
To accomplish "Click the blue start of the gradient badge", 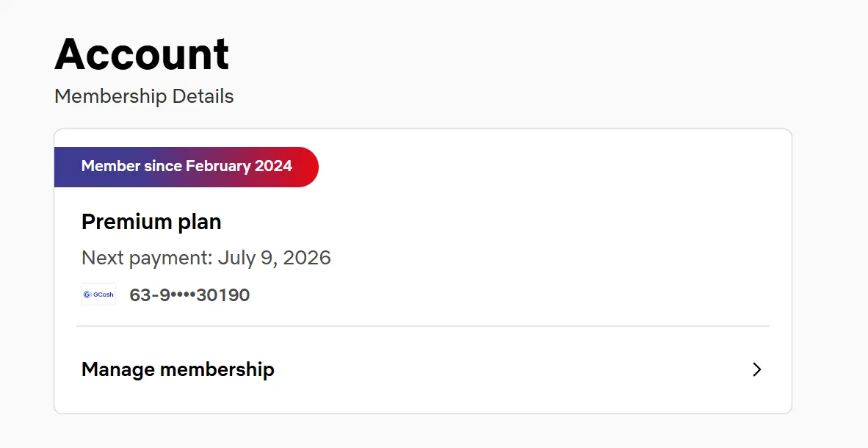I will [66, 167].
